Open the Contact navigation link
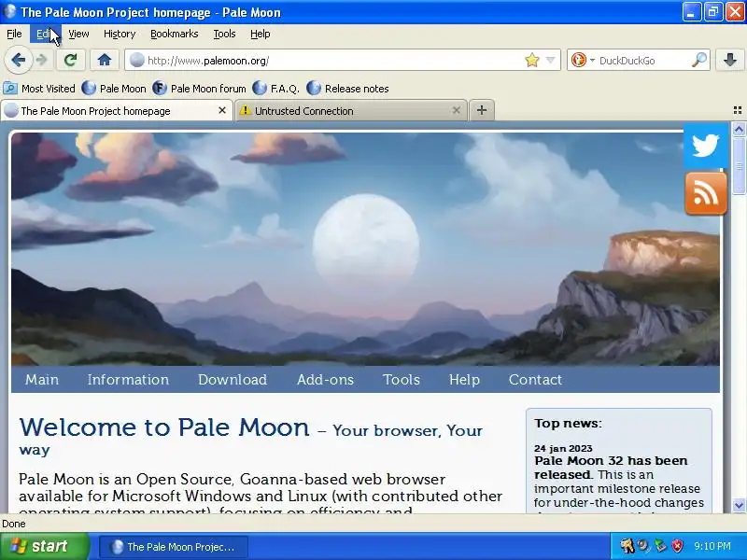The width and height of the screenshot is (747, 560). click(535, 380)
